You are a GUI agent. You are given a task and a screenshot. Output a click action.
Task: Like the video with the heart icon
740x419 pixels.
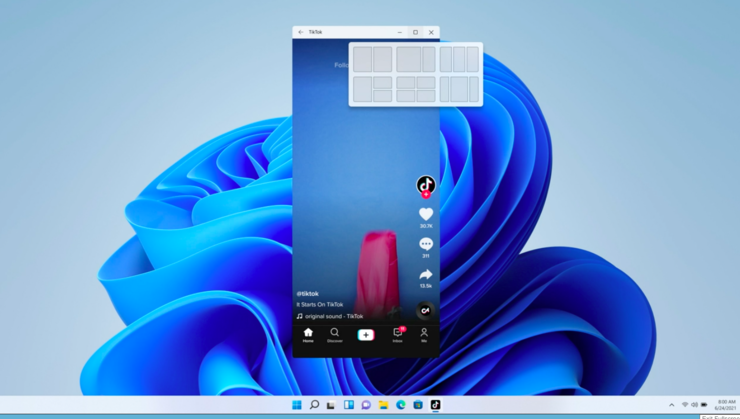click(426, 214)
